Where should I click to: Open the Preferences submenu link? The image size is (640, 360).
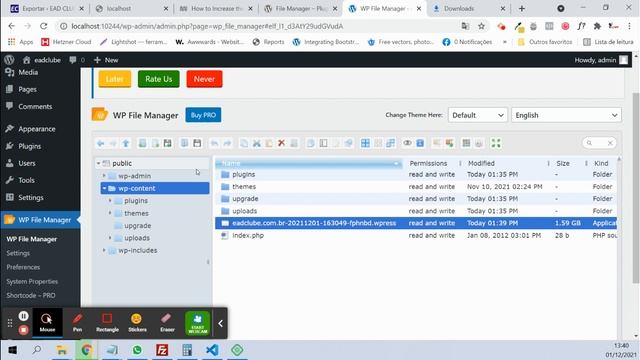pos(23,267)
